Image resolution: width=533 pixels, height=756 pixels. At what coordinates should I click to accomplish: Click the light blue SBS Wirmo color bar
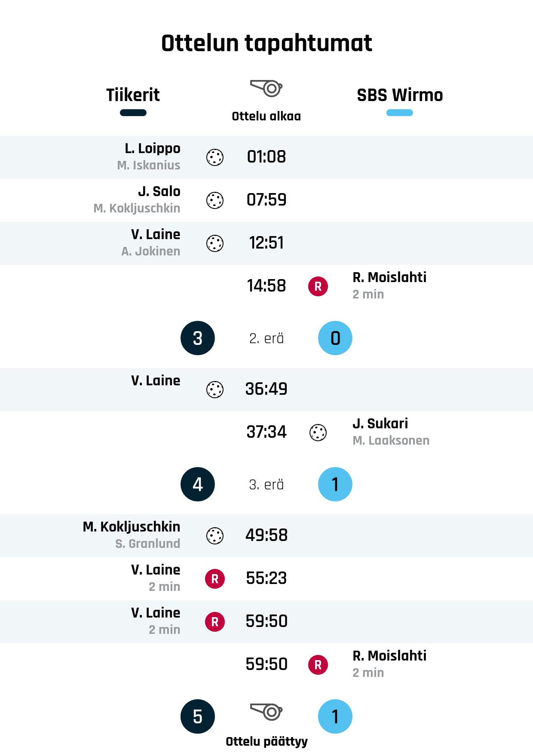click(x=400, y=113)
